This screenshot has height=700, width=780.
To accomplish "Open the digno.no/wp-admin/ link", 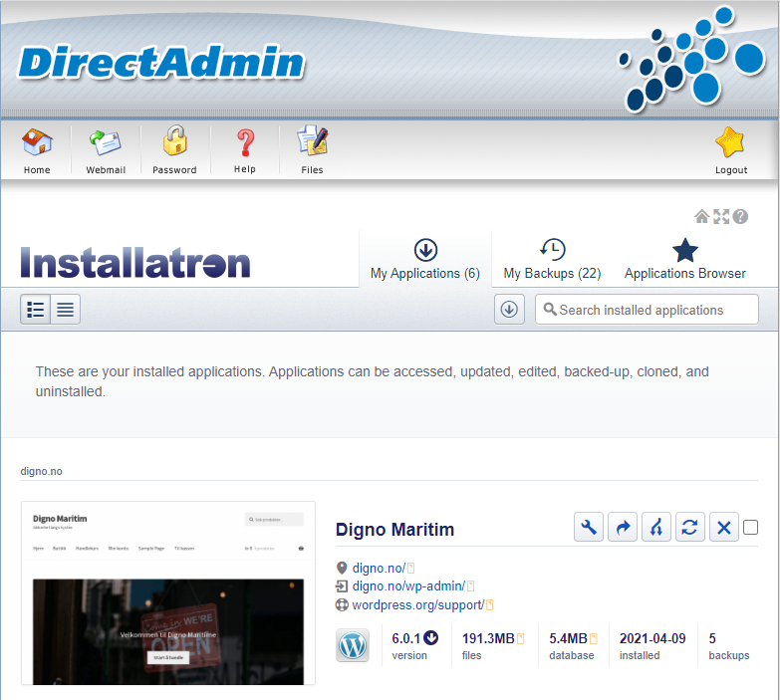I will coord(408,586).
